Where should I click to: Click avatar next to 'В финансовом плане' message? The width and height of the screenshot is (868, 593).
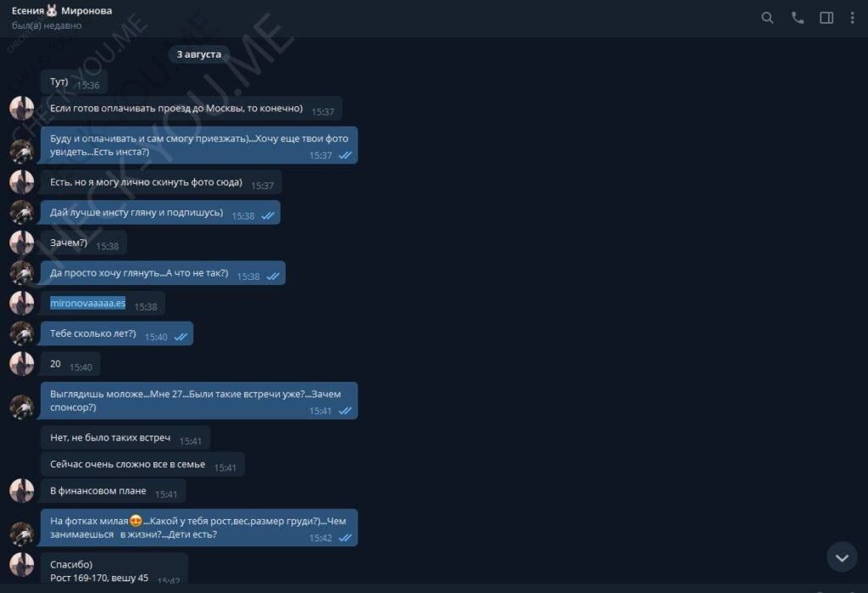click(x=21, y=491)
